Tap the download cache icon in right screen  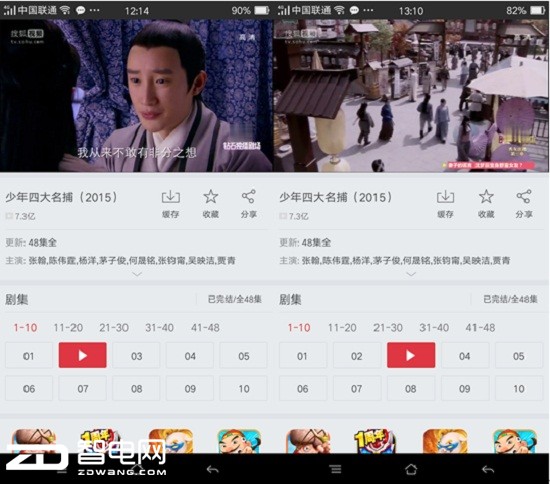[x=445, y=197]
